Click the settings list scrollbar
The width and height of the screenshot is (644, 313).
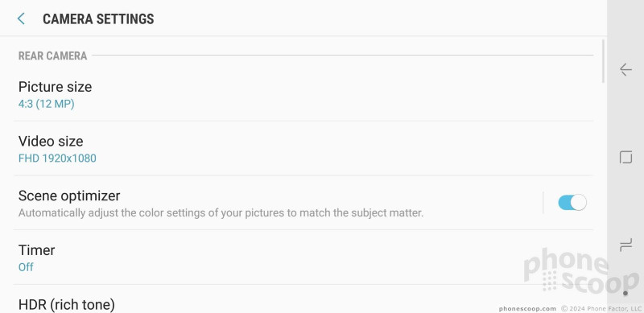(603, 61)
